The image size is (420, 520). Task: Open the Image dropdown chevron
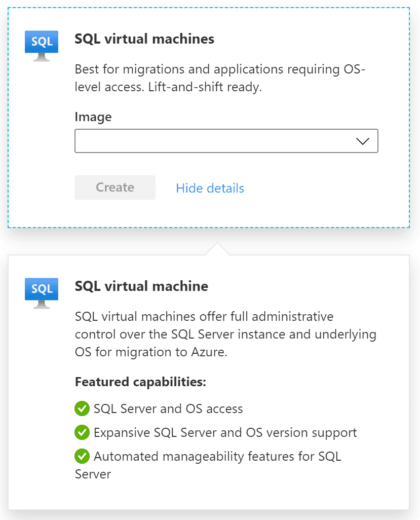tap(363, 141)
